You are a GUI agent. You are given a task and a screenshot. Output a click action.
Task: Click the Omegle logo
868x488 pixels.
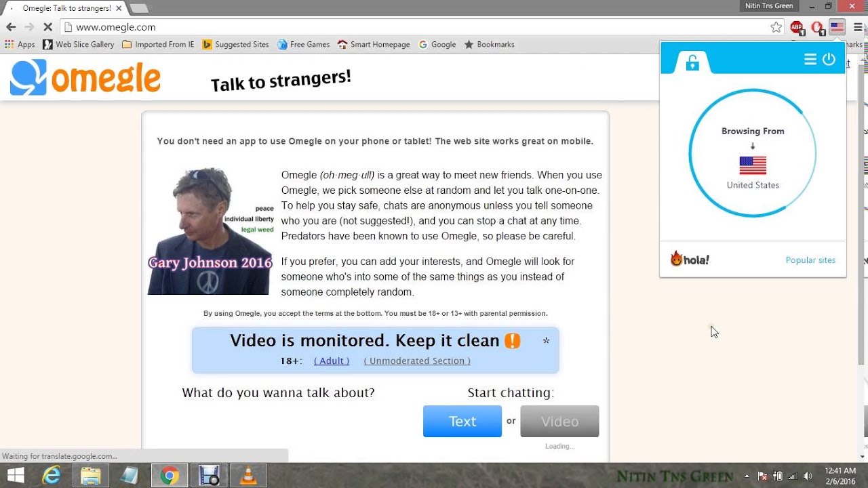[x=85, y=77]
